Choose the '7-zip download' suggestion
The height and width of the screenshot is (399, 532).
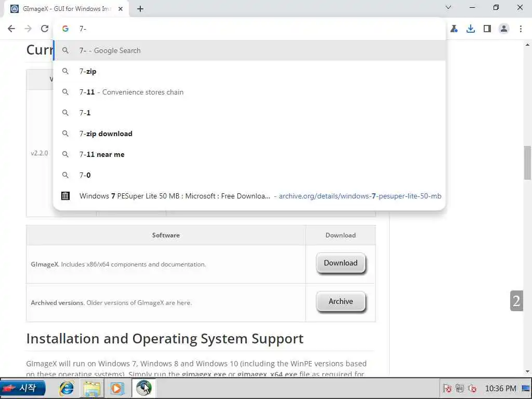[x=250, y=134]
